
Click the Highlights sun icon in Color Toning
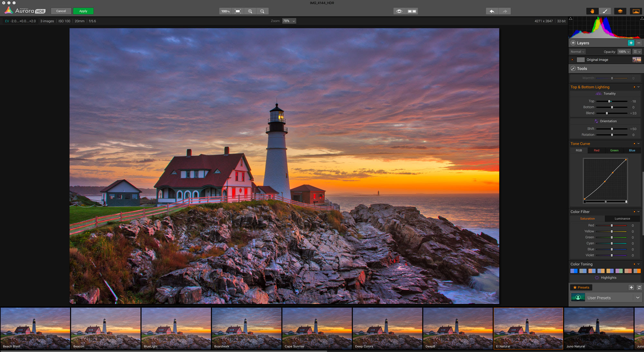pos(597,278)
